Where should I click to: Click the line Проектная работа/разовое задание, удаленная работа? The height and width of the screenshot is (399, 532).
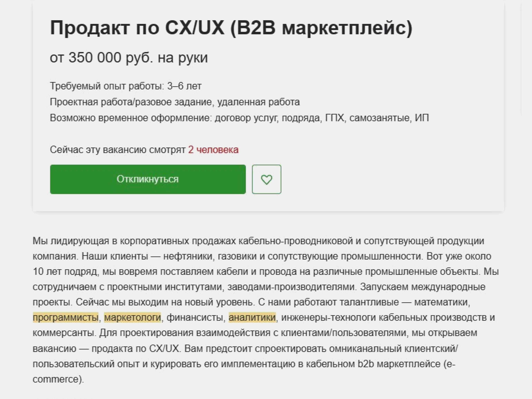pyautogui.click(x=175, y=102)
